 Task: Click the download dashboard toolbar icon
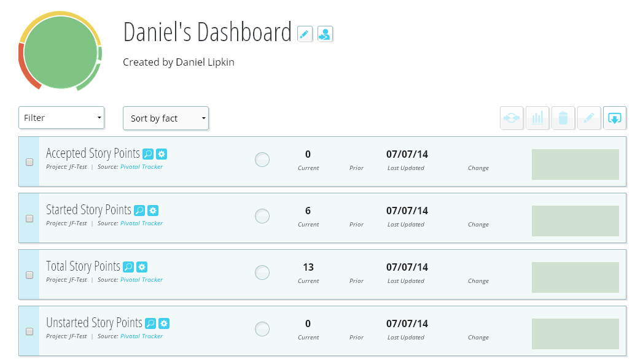click(614, 118)
